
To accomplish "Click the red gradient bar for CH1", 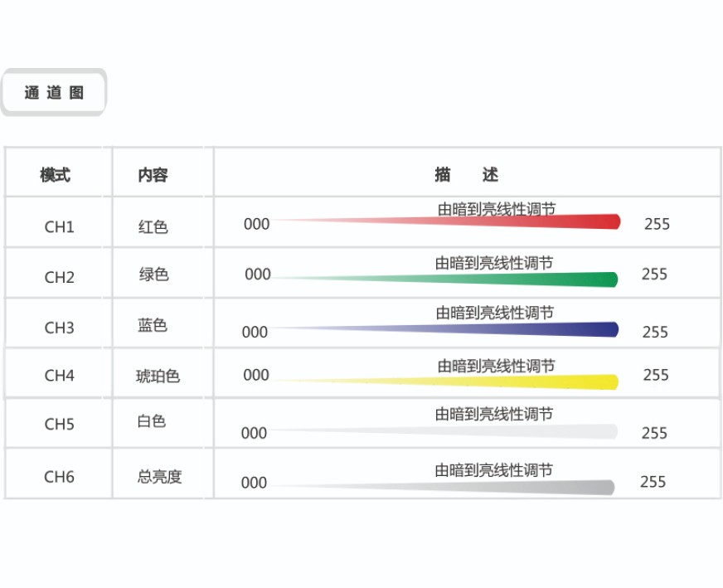I will tap(531, 221).
